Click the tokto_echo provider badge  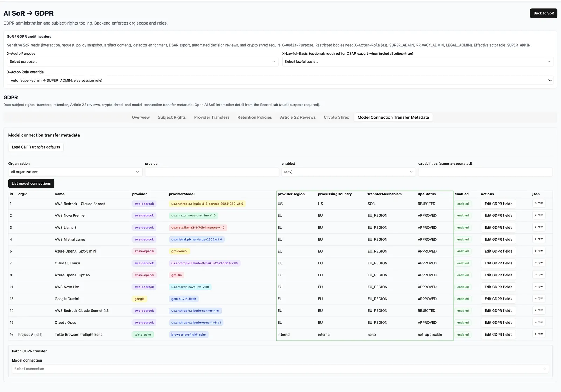[143, 335]
